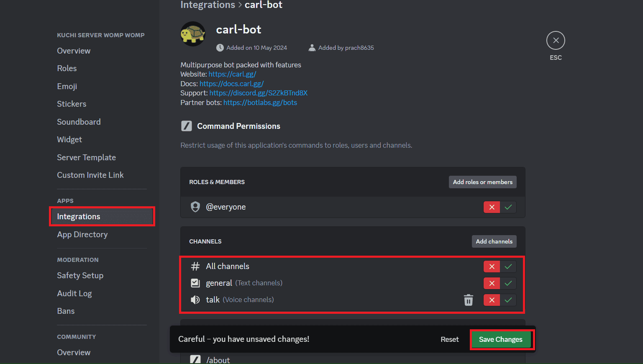643x364 pixels.
Task: Click the /about command slash icon
Action: click(x=195, y=359)
